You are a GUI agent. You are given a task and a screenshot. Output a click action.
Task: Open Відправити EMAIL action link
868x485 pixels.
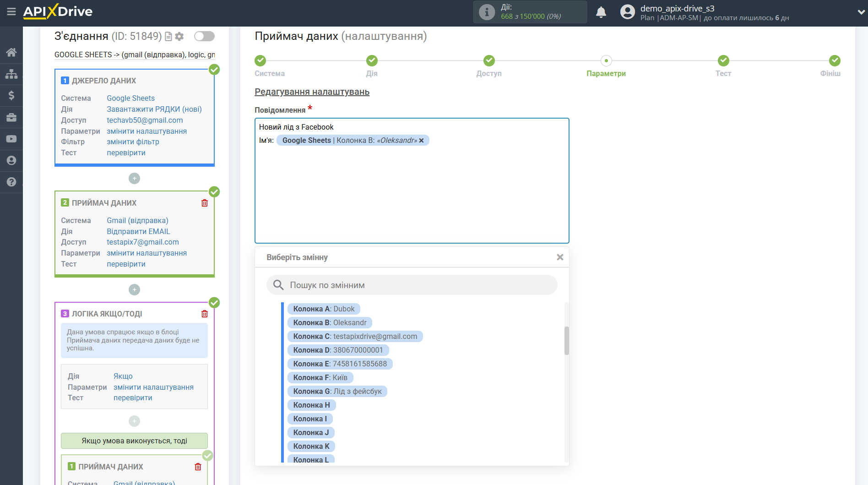pos(138,231)
